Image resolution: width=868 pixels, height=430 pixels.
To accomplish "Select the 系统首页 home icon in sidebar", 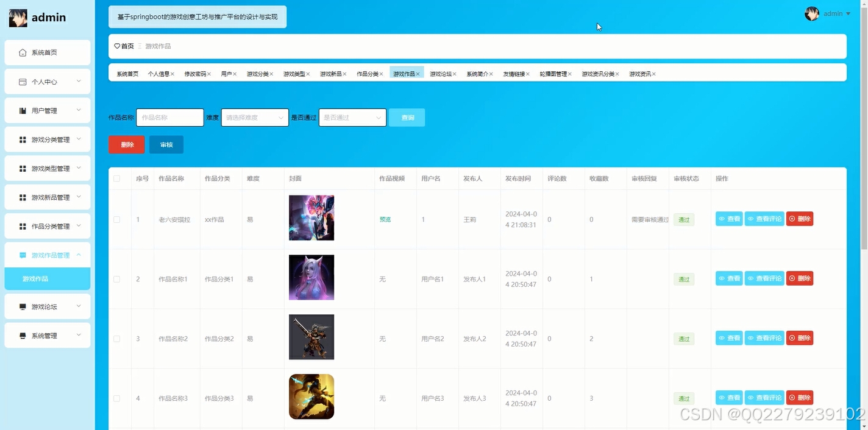I will 23,52.
